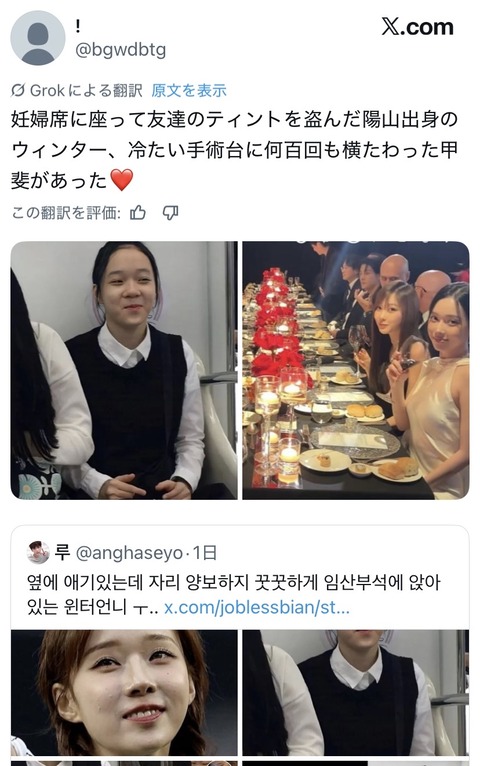Image resolution: width=480 pixels, height=766 pixels.
Task: Click the translated Japanese tweet text
Action: coord(234,150)
